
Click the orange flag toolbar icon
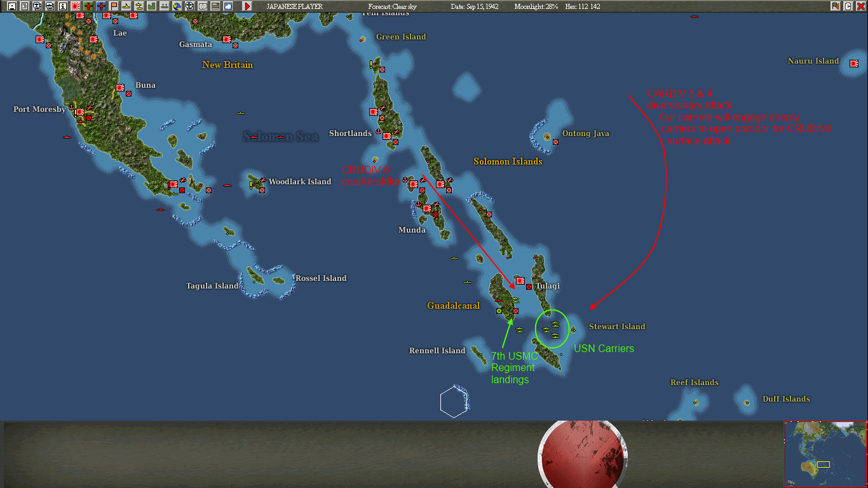(x=114, y=6)
